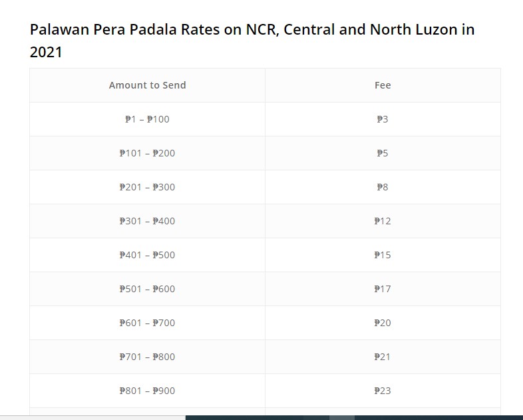Select the ₱3 fee cell
Viewport: 523px width, 420px height.
point(383,119)
